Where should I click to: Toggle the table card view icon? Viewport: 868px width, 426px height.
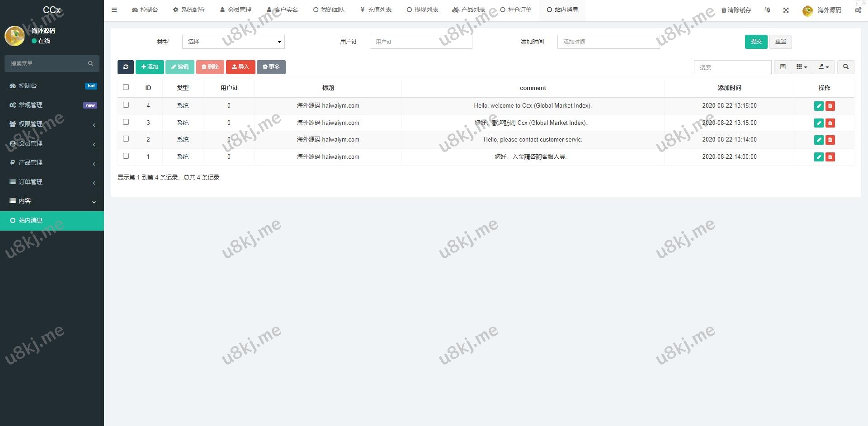pos(783,67)
